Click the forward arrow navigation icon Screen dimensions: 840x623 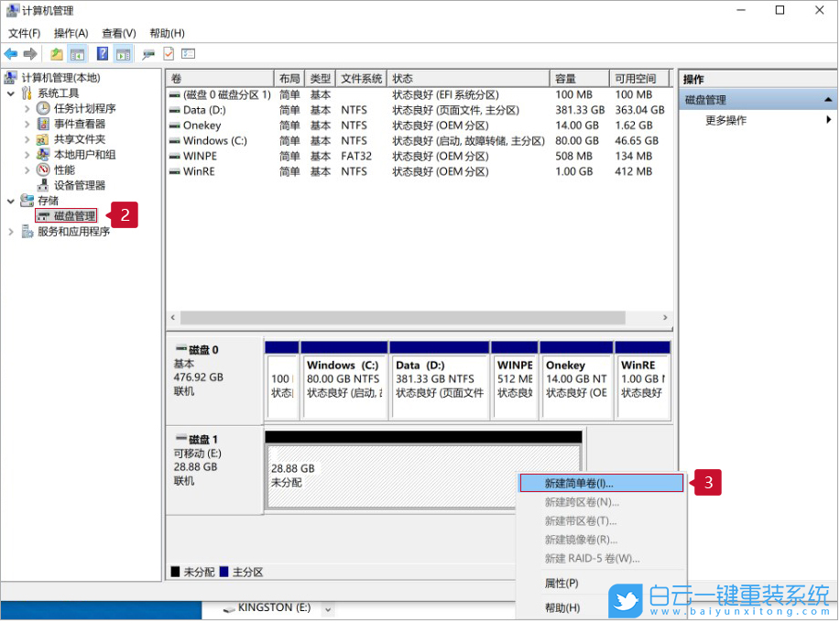click(x=30, y=53)
